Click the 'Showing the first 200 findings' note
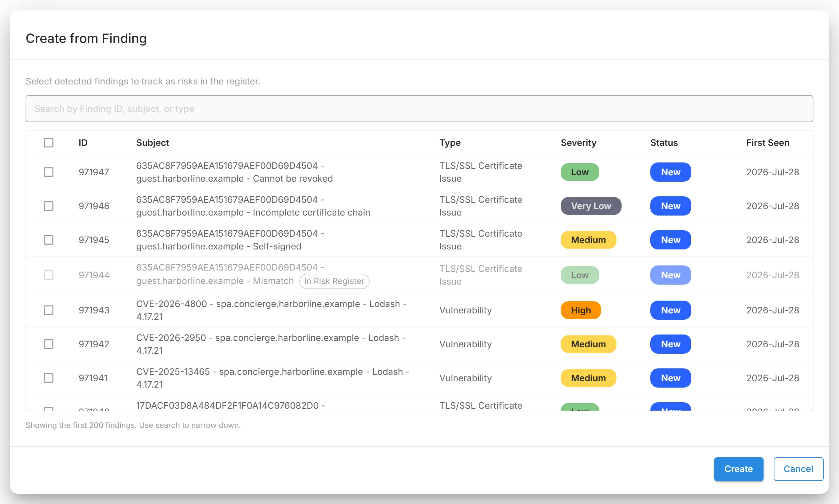The width and height of the screenshot is (839, 504). [x=133, y=425]
